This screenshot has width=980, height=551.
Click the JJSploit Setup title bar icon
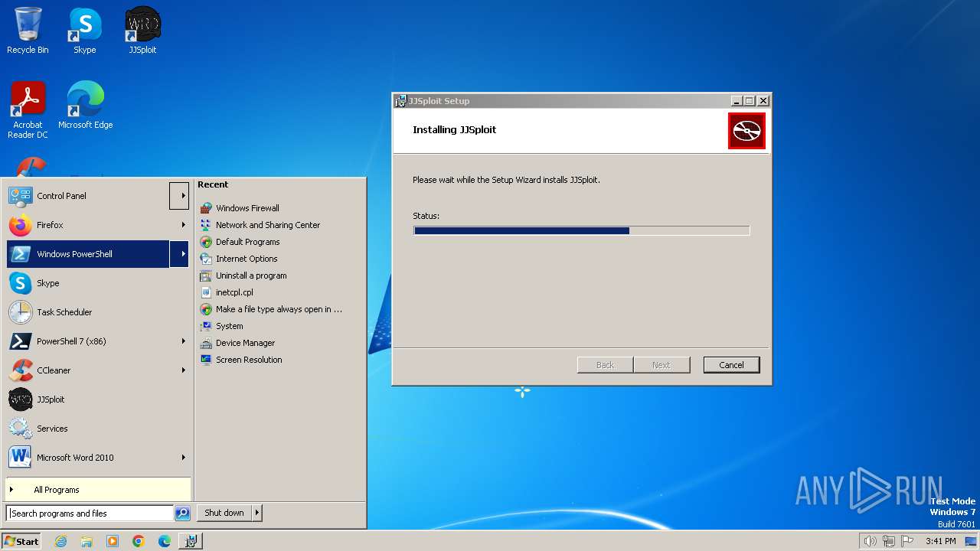(x=400, y=101)
